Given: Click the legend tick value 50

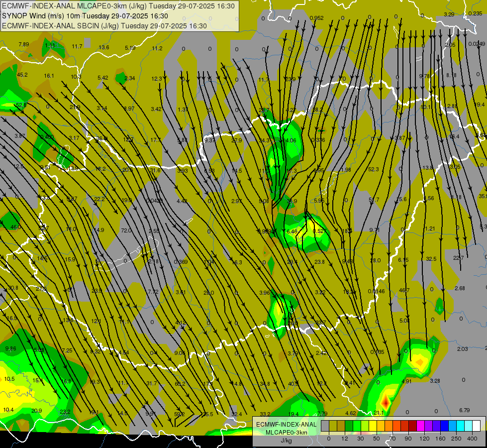Looking at the screenshot, I should tap(377, 439).
